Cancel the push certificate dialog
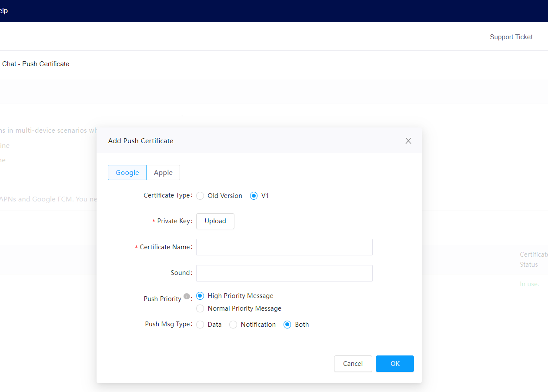The width and height of the screenshot is (548, 392). coord(353,364)
